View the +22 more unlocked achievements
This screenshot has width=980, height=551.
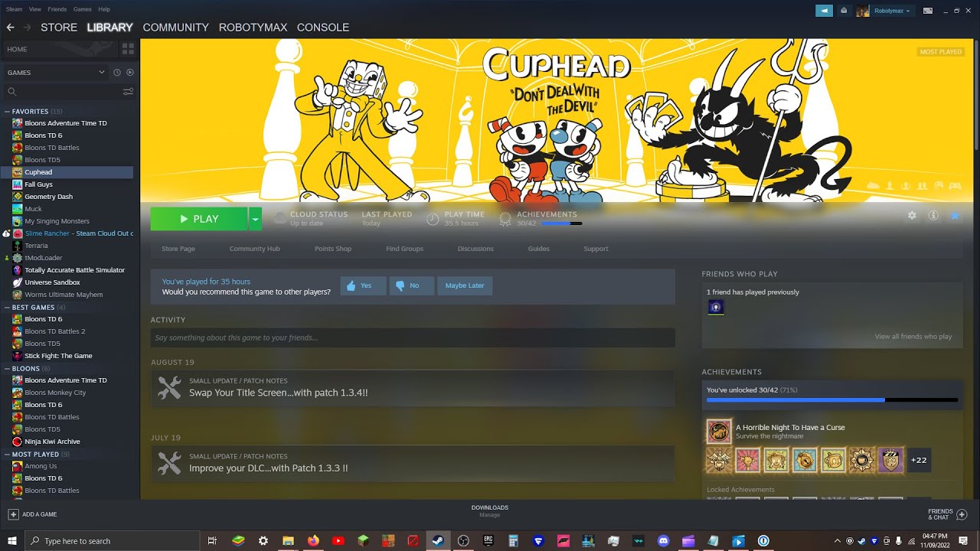(x=919, y=460)
